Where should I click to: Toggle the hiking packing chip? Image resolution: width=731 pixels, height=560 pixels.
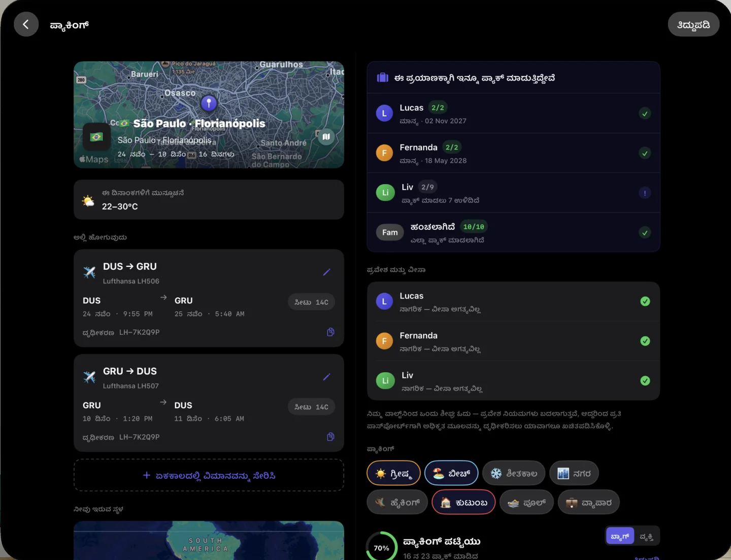(x=397, y=502)
